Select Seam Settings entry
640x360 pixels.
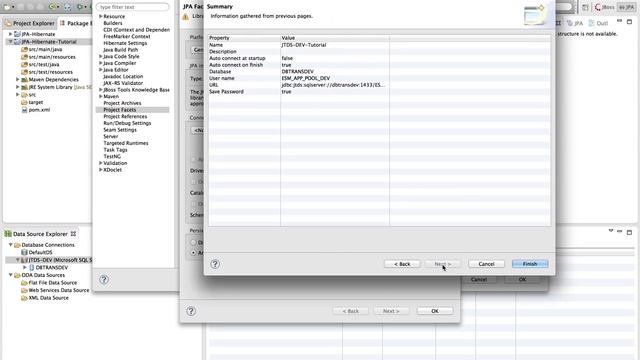120,130
